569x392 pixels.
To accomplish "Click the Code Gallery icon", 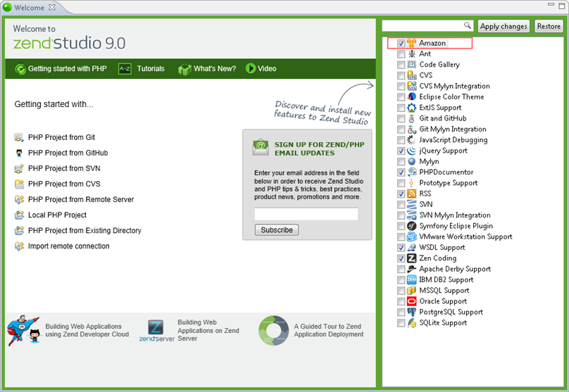I will pos(411,65).
